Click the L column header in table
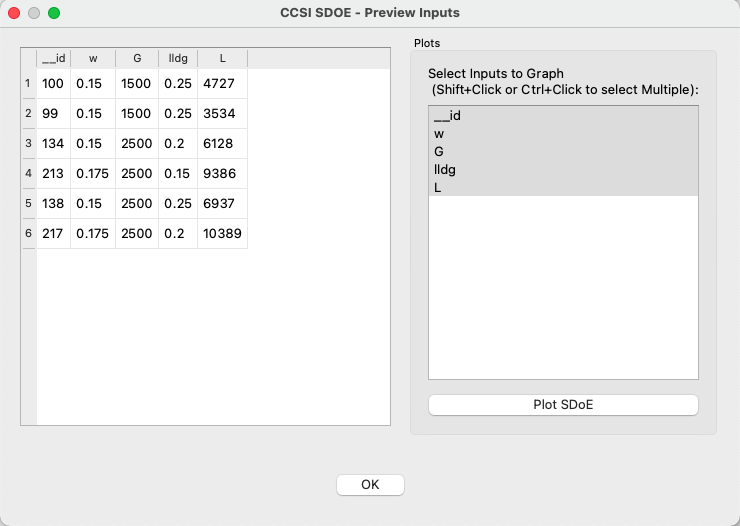 [x=222, y=58]
